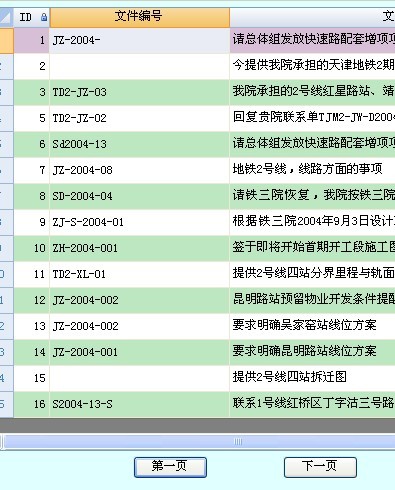The width and height of the screenshot is (395, 490).
Task: Select cell ZJ-S-2004-01
Action: point(139,222)
